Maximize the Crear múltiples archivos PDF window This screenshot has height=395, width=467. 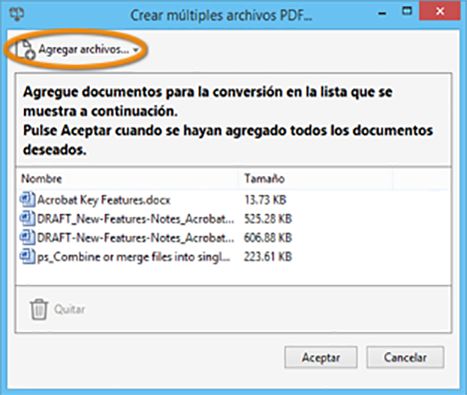[x=407, y=11]
